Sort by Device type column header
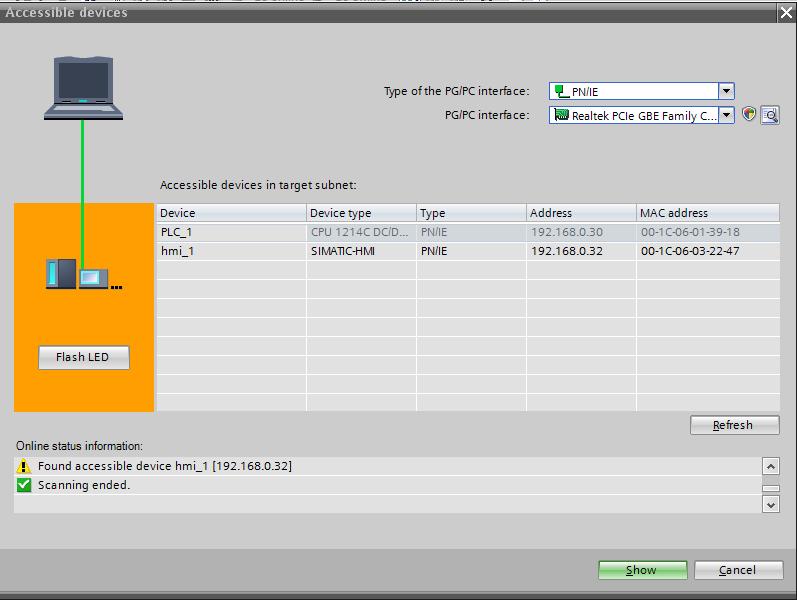 click(x=361, y=213)
